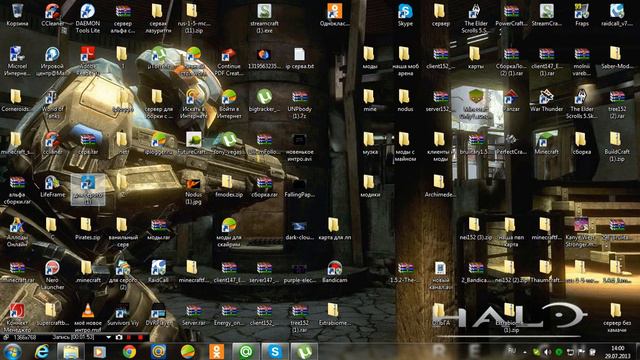The width and height of the screenshot is (640, 360).
Task: Select the Thaumcraft folder icon
Action: point(546,272)
